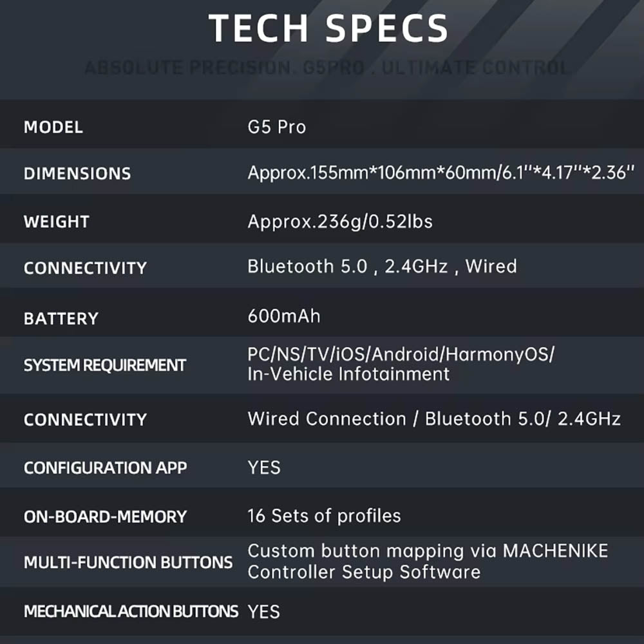The image size is (644, 644).
Task: Click the "Wired Connection / Bluetooth 5.0/ 2.4GHz" value
Action: click(x=434, y=419)
